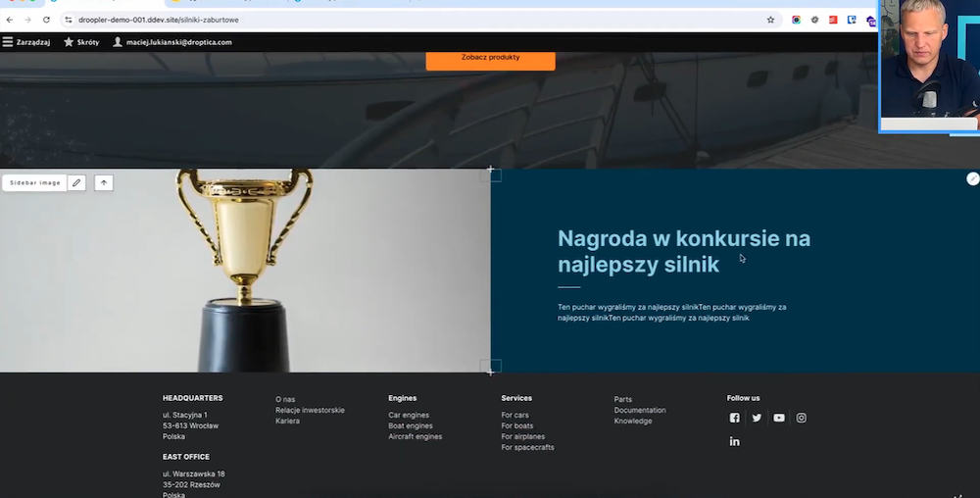The height and width of the screenshot is (498, 980).
Task: Click the browser back arrow
Action: 10,20
